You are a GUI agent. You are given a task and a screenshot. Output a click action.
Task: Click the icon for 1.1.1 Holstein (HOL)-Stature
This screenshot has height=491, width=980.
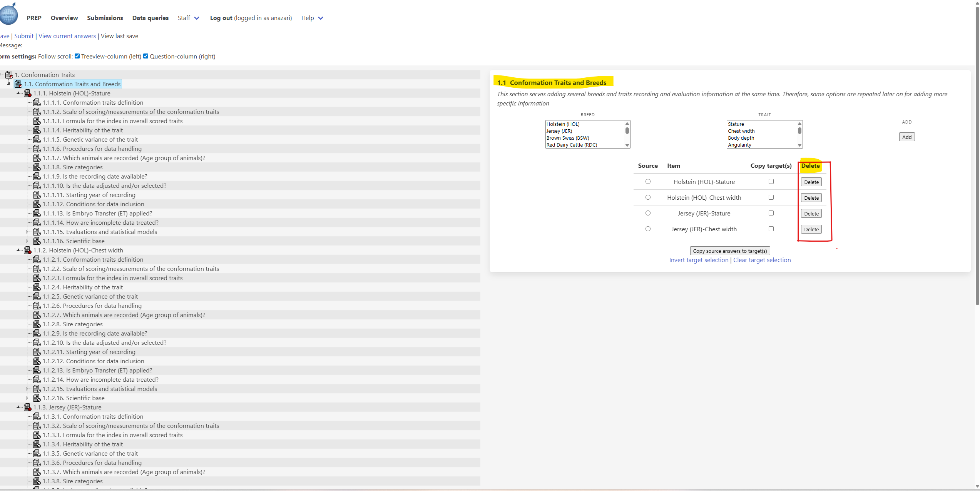(27, 94)
